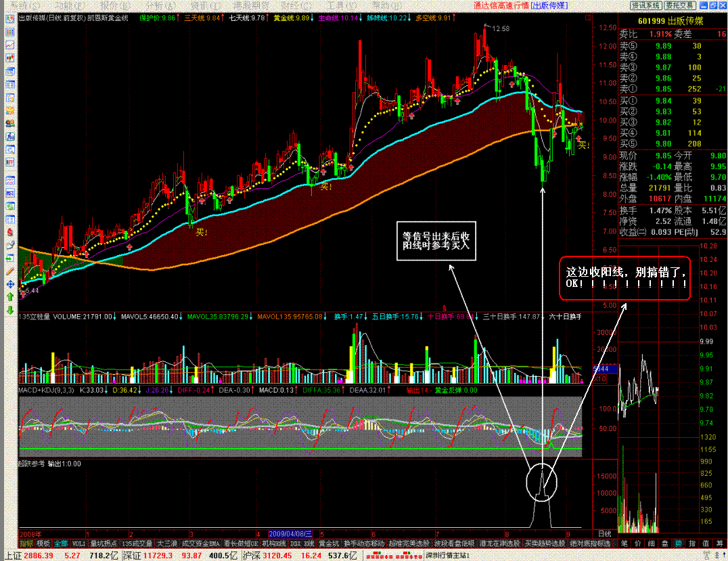
Task: Open the wrench tools icon
Action: (x=9, y=245)
